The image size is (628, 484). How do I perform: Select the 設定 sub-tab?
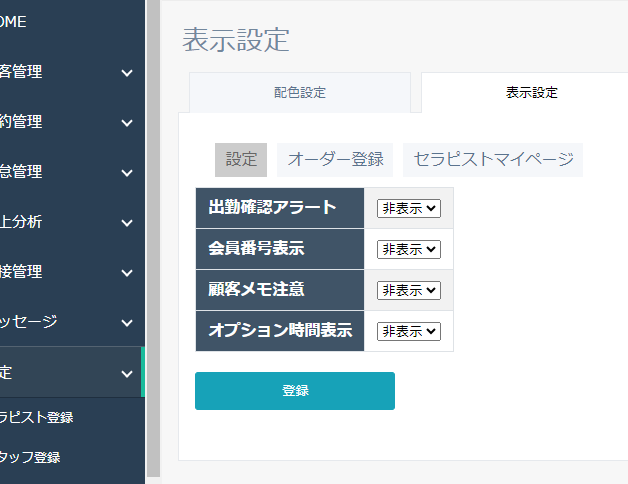pyautogui.click(x=241, y=159)
